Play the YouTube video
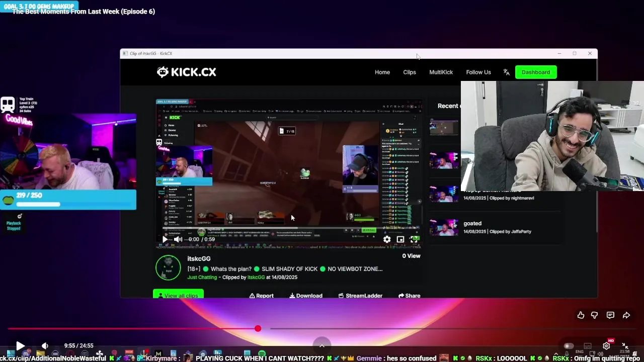 pos(20,345)
